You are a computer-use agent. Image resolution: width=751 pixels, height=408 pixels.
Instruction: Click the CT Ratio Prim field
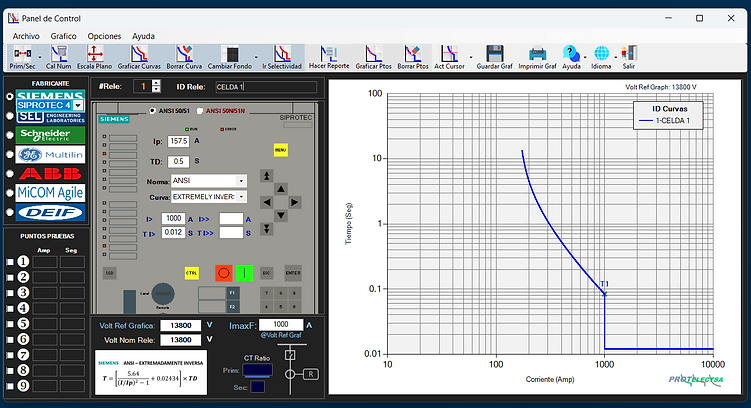pyautogui.click(x=258, y=370)
